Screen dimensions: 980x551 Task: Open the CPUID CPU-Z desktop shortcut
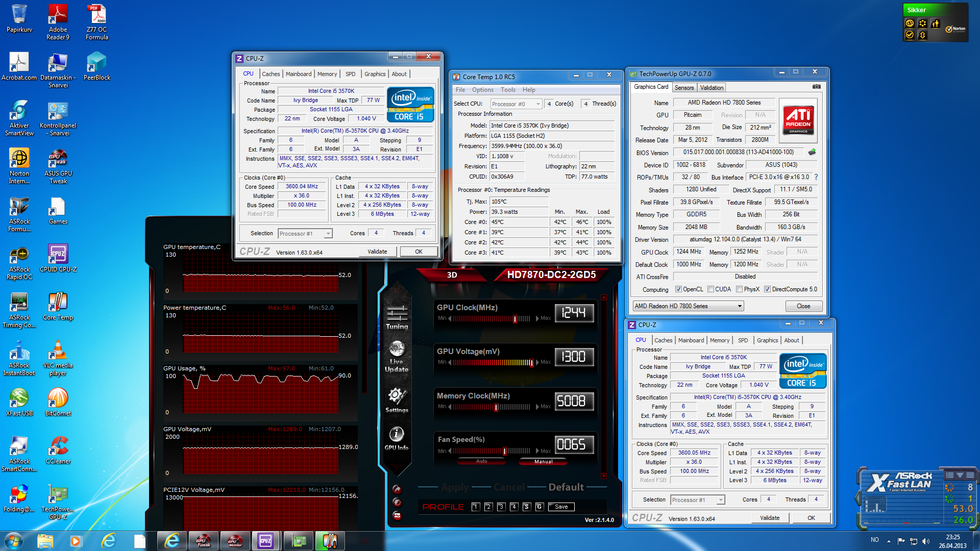pyautogui.click(x=58, y=258)
